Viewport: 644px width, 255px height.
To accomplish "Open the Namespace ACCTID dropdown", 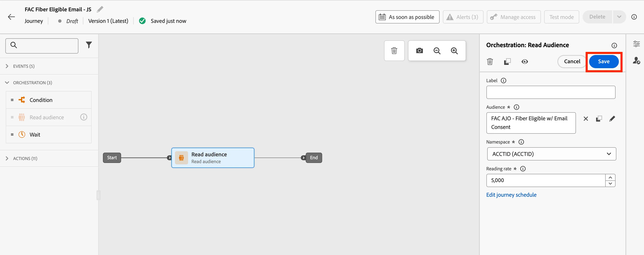I will 551,154.
